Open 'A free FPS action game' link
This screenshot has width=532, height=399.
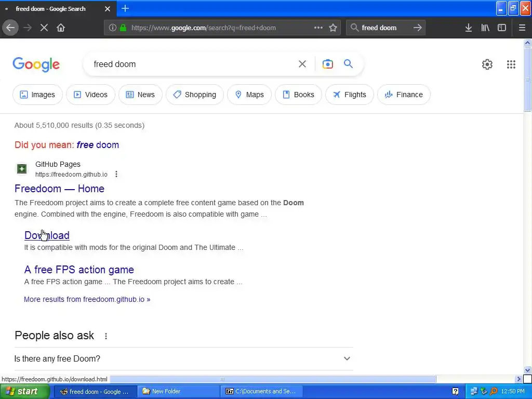pyautogui.click(x=79, y=270)
